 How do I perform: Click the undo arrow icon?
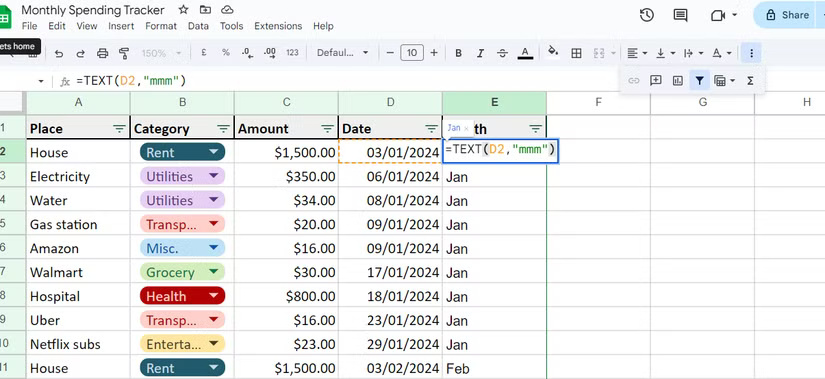(59, 53)
